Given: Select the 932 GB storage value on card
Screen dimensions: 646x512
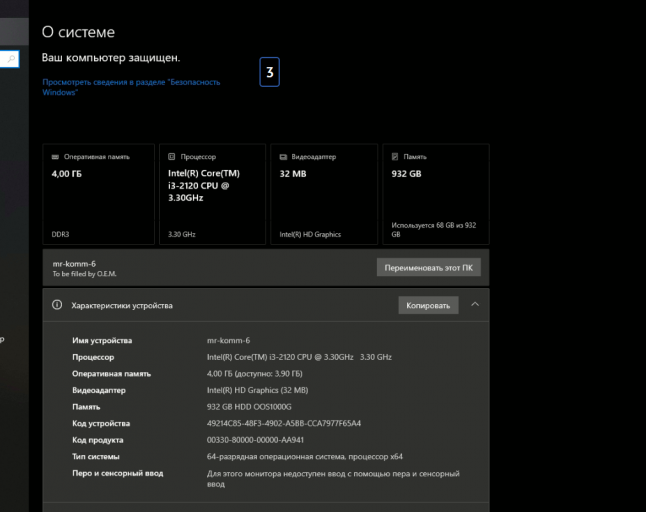Looking at the screenshot, I should 406,174.
